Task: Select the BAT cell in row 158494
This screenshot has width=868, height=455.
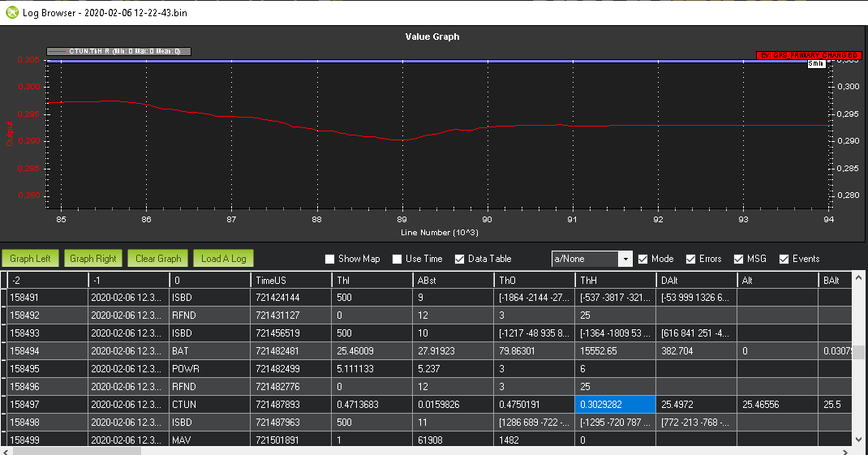Action: [210, 351]
